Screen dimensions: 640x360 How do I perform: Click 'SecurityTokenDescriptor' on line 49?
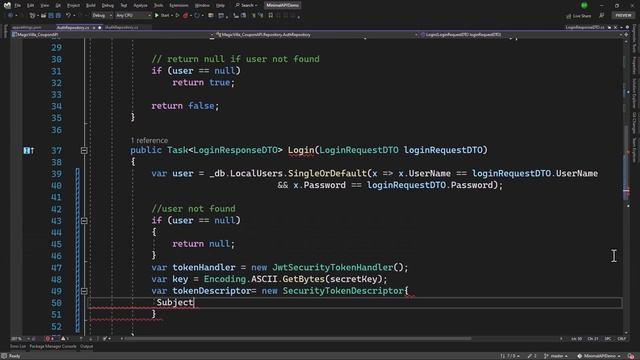pos(343,291)
